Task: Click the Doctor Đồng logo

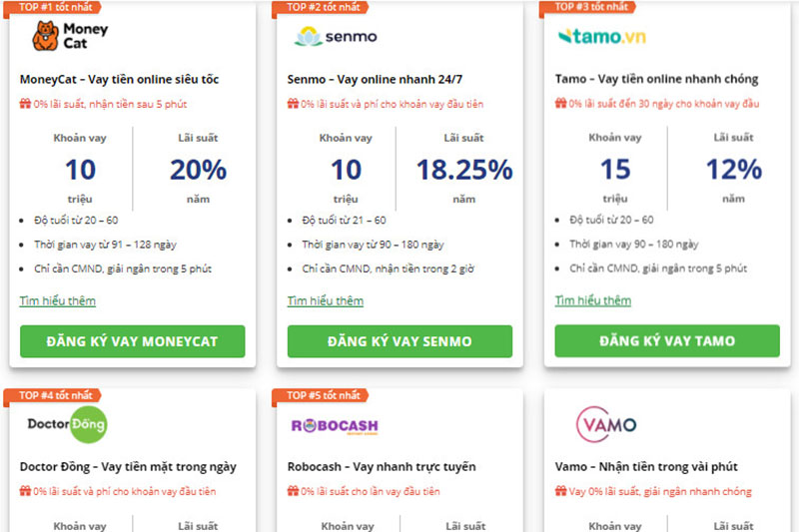Action: pyautogui.click(x=67, y=424)
